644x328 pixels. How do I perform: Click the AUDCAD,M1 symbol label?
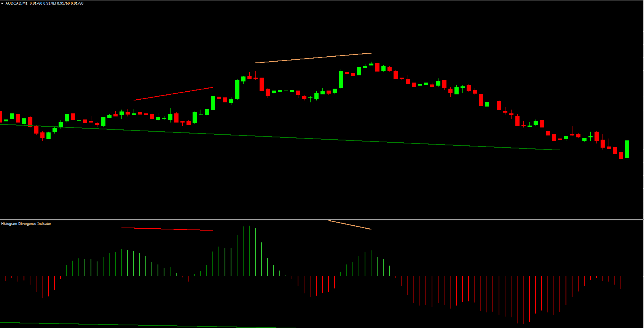[x=16, y=3]
